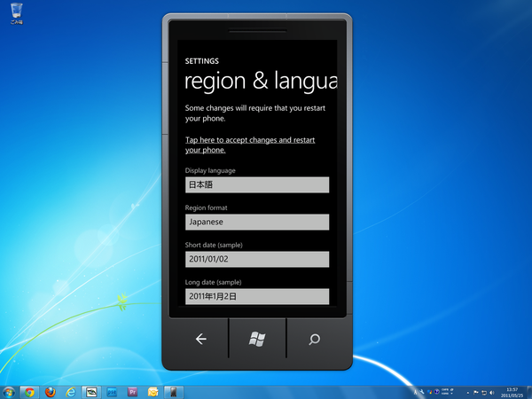Tap the 'Region format' label
This screenshot has width=532, height=399.
(206, 207)
